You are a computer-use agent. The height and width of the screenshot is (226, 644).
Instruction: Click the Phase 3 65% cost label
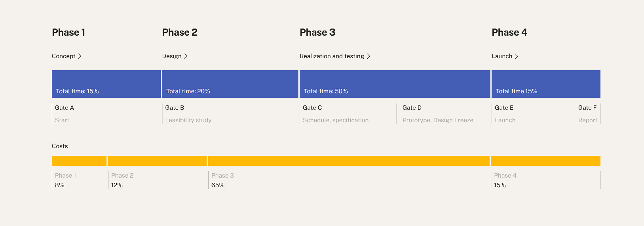[x=218, y=185]
